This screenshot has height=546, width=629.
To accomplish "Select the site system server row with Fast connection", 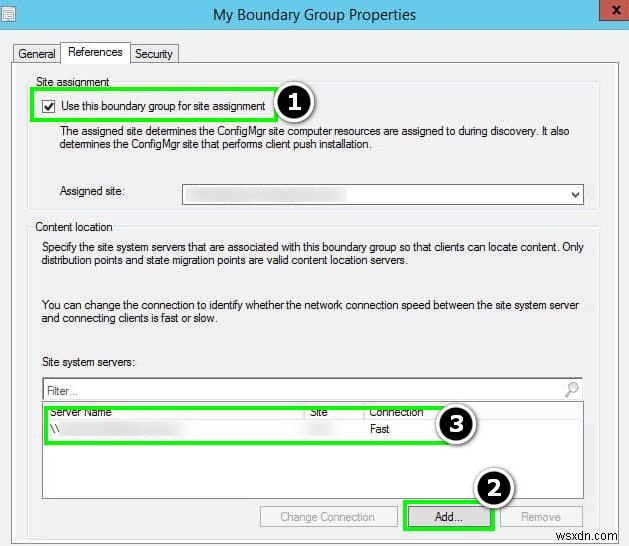I will (x=312, y=429).
